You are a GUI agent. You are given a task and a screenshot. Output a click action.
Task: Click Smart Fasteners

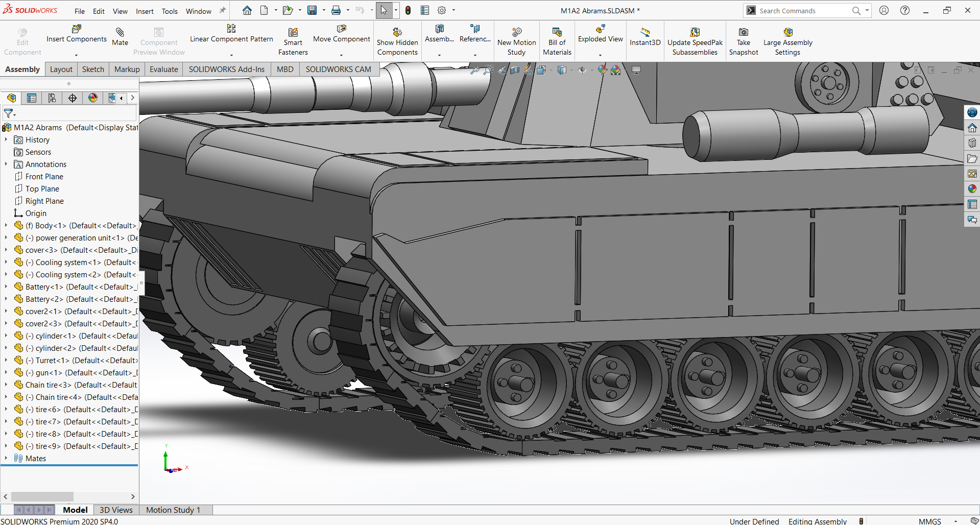[293, 41]
